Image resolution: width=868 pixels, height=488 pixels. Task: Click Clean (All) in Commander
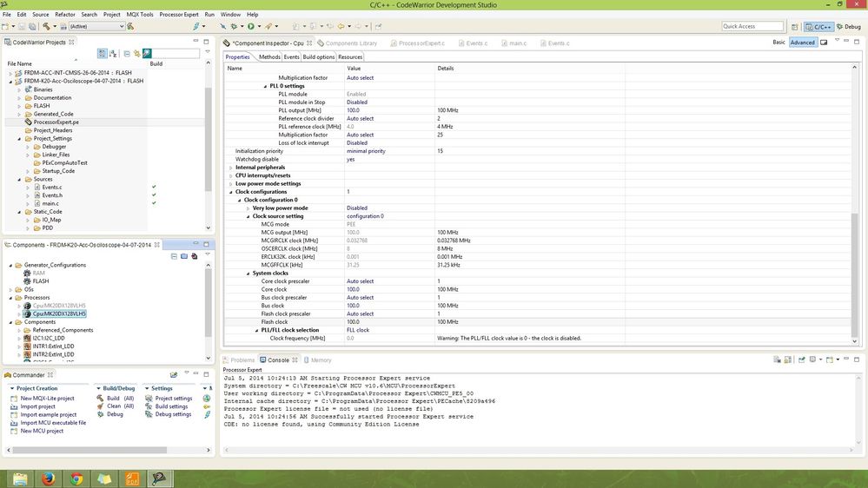[x=120, y=406]
